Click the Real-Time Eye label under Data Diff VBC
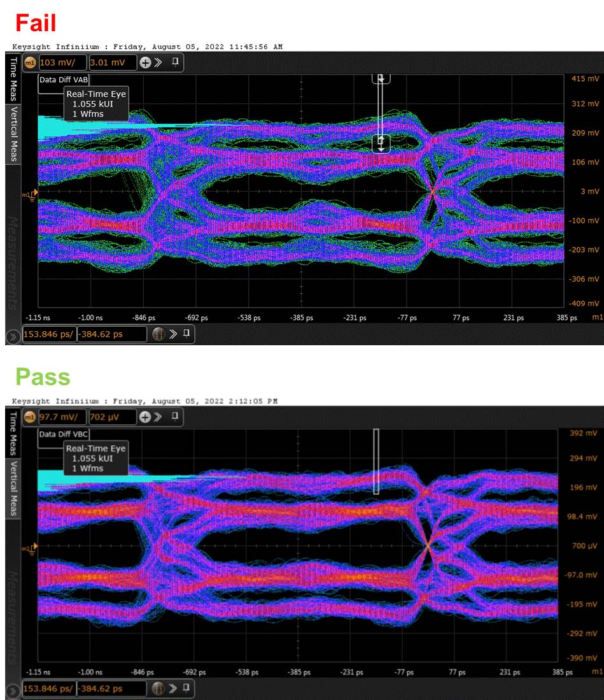This screenshot has height=700, width=604. pos(96,448)
